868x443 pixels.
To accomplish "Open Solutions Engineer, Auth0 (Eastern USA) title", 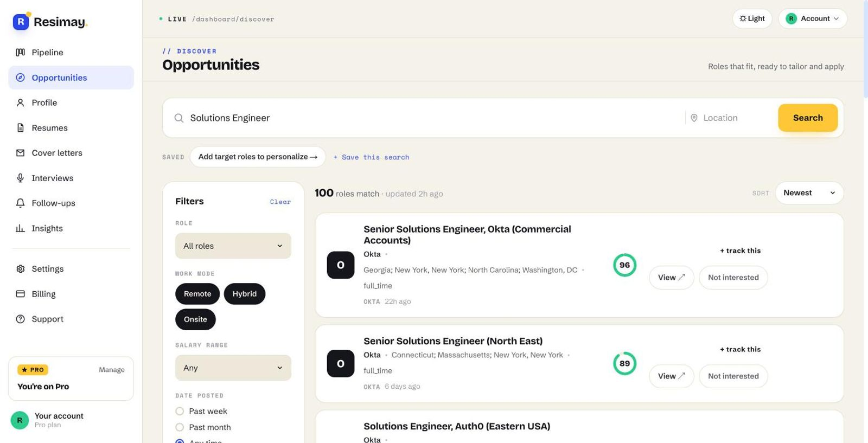I will (457, 426).
